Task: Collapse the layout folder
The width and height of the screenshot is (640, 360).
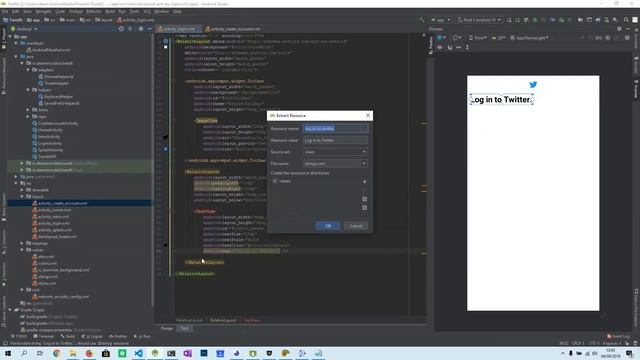Action: [22, 196]
